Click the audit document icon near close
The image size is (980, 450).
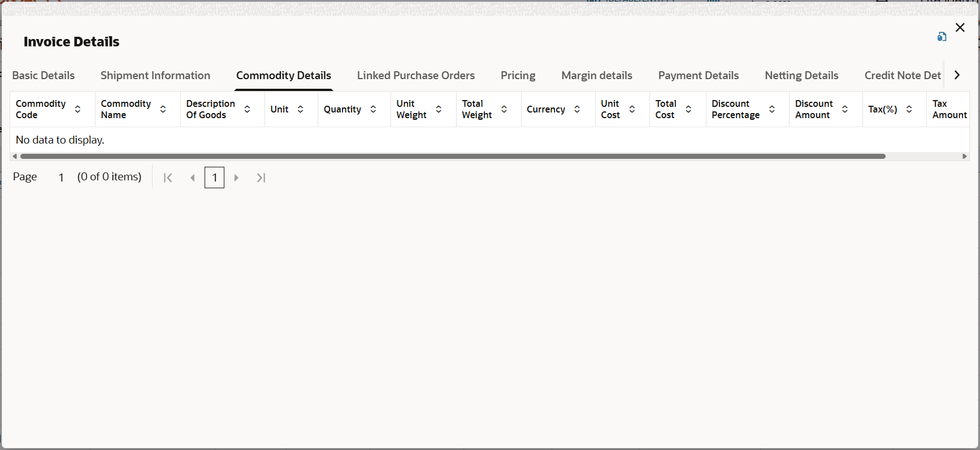click(942, 37)
